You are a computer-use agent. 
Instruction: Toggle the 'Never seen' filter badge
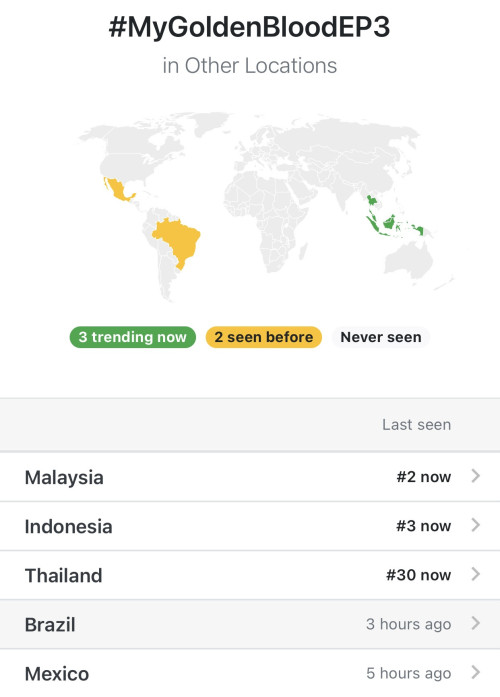click(x=381, y=337)
